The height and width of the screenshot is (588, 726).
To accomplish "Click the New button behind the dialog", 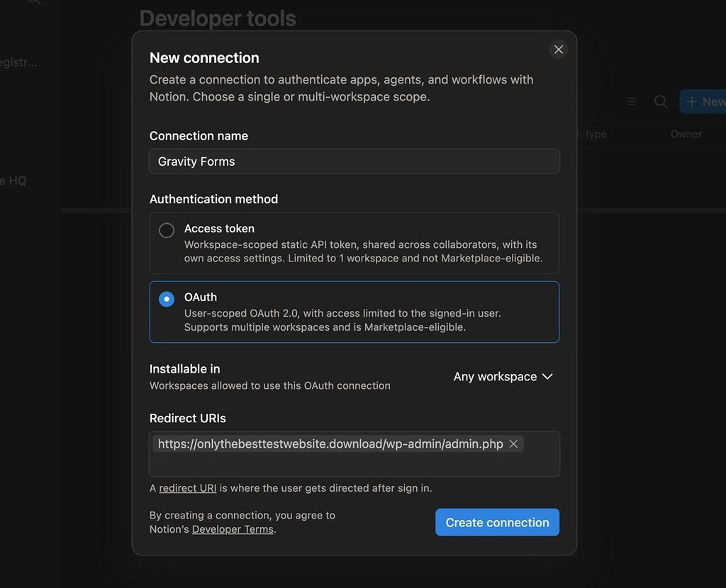I will click(x=703, y=101).
